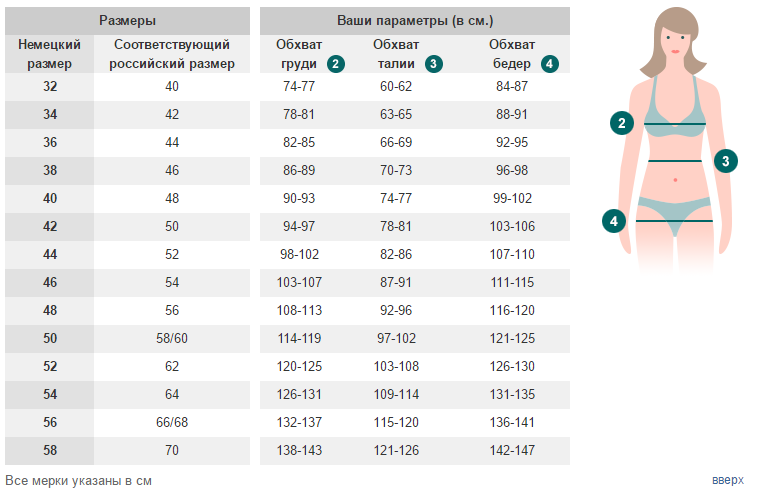763x493 pixels.
Task: Click the вверх link to go up
Action: coord(727,479)
